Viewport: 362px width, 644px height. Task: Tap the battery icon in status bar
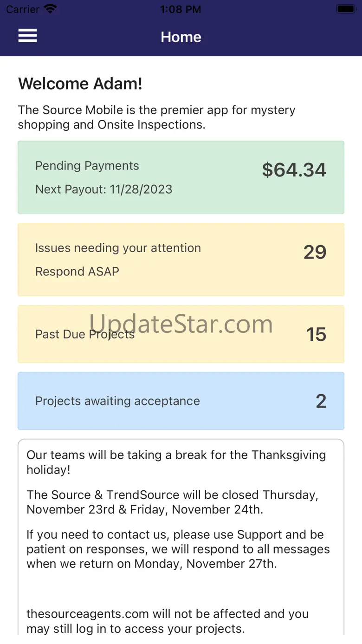coord(346,9)
